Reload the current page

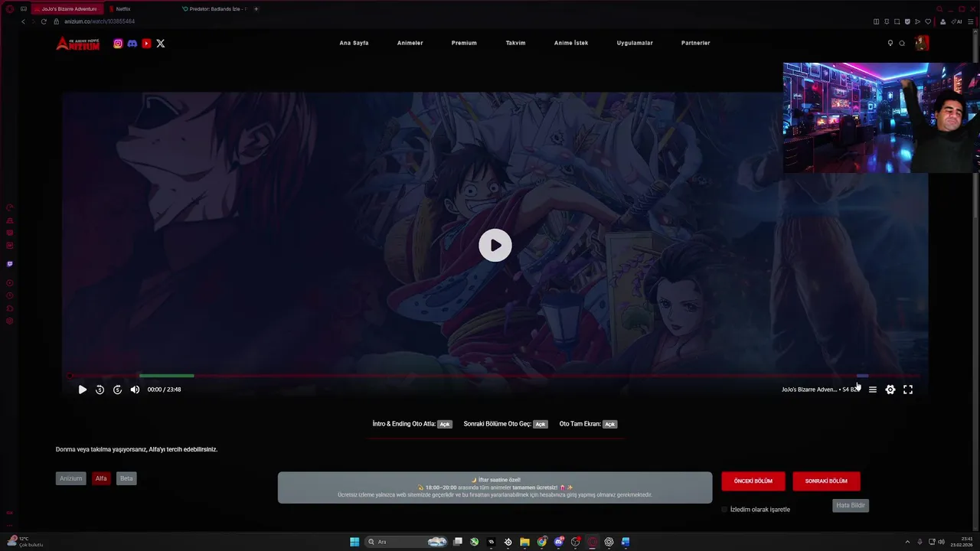(x=44, y=21)
